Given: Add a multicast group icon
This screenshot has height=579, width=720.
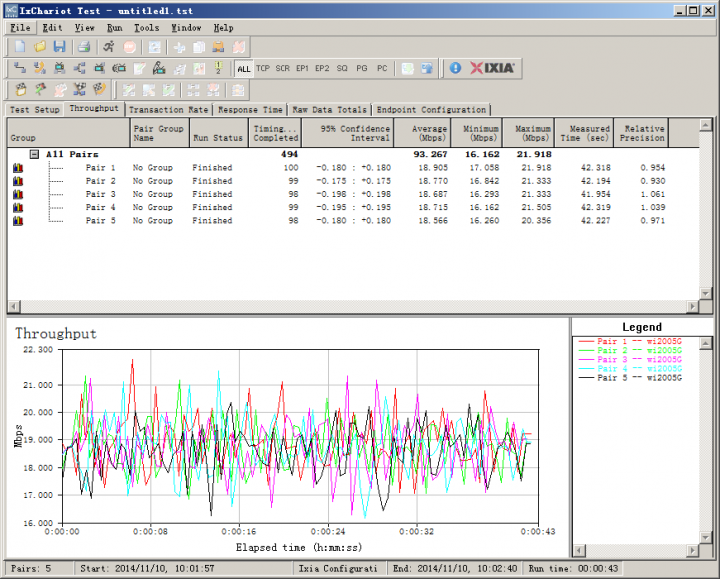Looking at the screenshot, I should coord(79,68).
